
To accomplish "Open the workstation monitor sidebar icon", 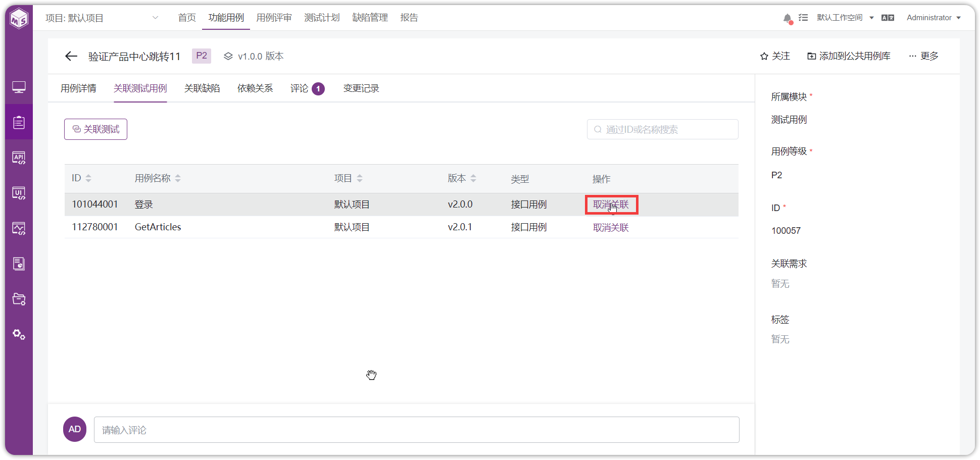I will pyautogui.click(x=19, y=87).
